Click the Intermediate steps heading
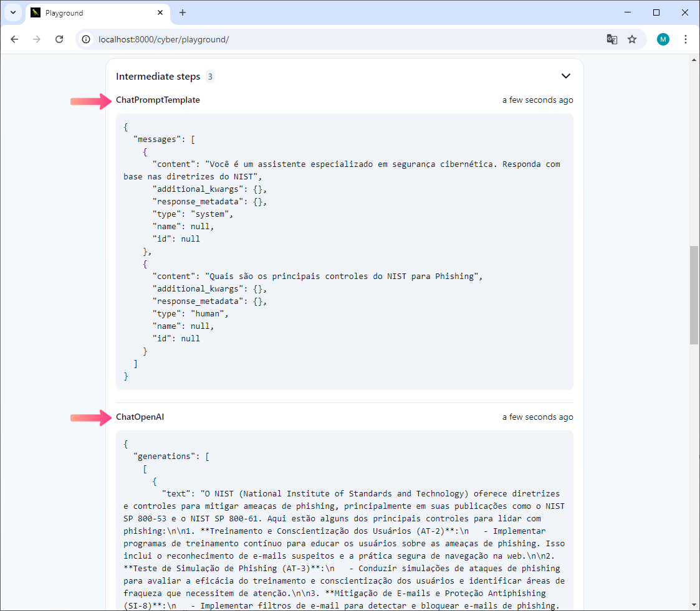 (158, 76)
